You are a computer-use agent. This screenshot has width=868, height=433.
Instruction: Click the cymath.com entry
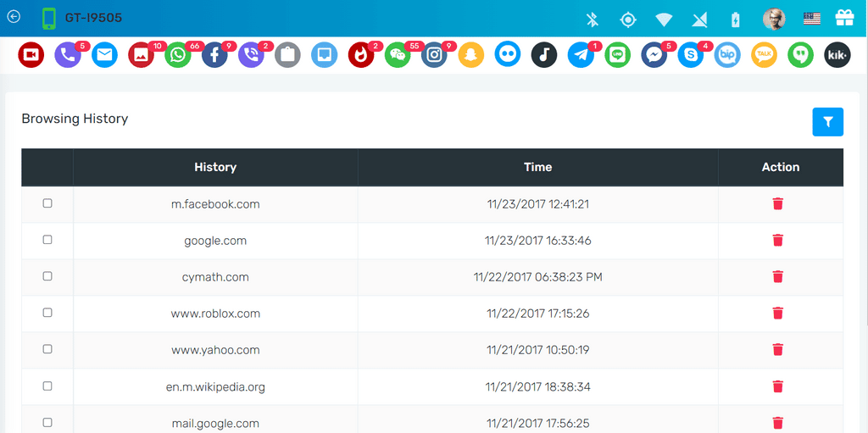pos(215,277)
